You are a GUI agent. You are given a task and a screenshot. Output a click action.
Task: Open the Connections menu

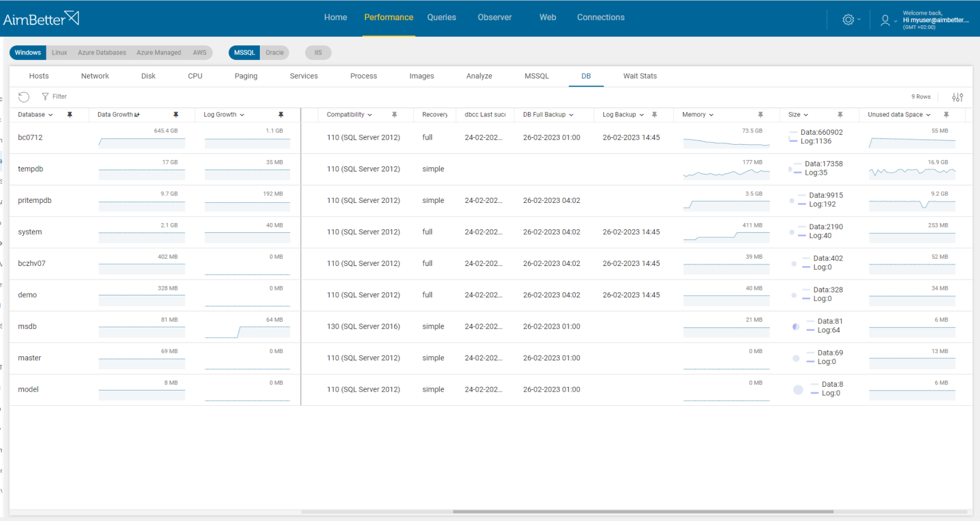click(601, 18)
